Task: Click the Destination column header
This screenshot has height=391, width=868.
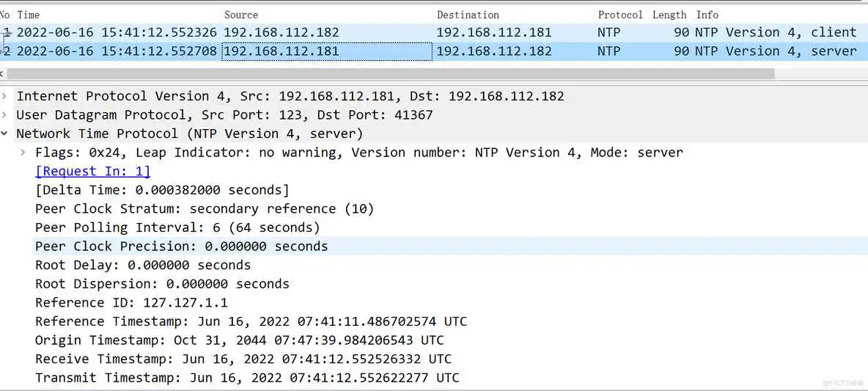Action: tap(468, 15)
